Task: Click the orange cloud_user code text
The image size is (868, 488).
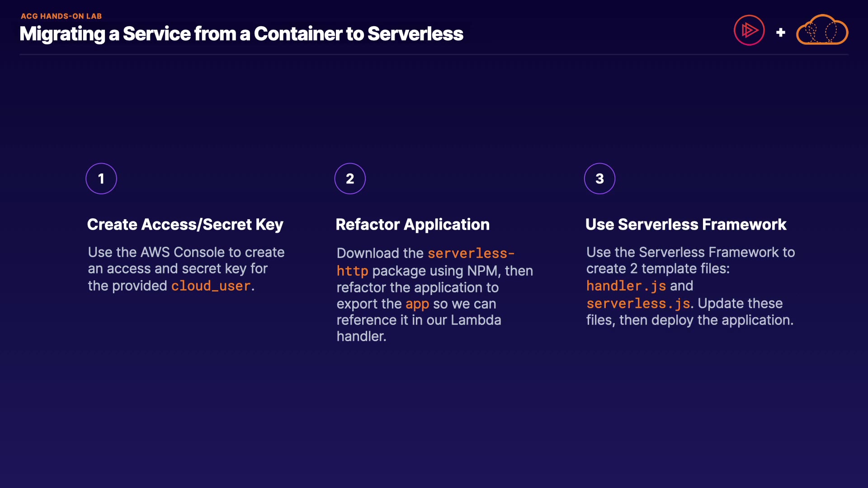Action: (x=211, y=286)
